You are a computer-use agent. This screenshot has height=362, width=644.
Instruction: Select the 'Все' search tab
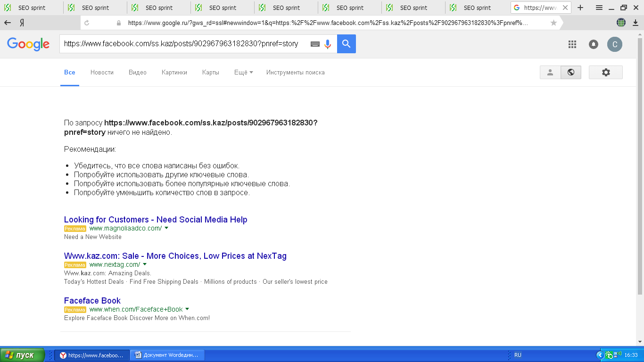[70, 72]
